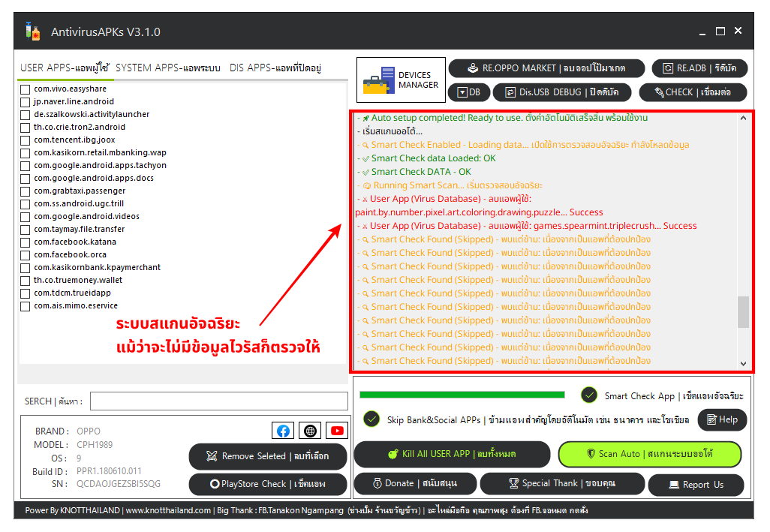Screen dimensions: 770x532
Task: Click the green scan progress bar
Action: pos(462,395)
